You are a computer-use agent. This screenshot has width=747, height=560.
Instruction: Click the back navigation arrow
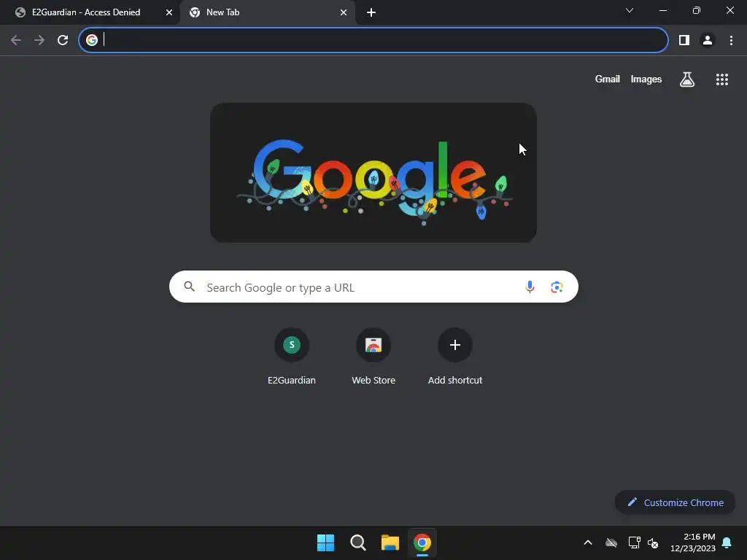(x=16, y=40)
